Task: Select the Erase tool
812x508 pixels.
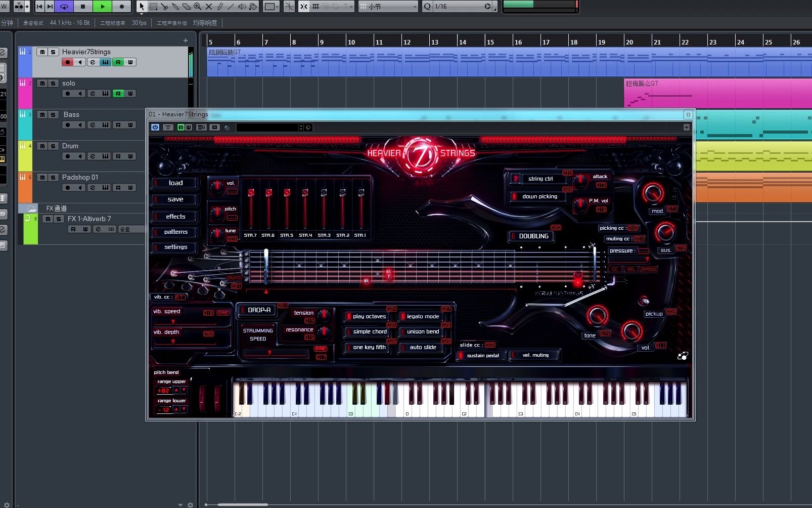Action: pos(187,6)
